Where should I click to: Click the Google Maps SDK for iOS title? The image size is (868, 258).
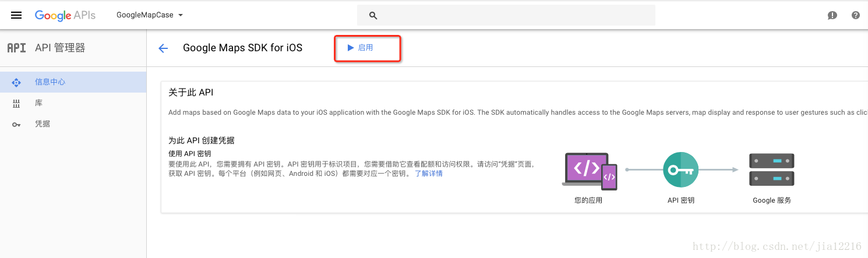tap(243, 48)
